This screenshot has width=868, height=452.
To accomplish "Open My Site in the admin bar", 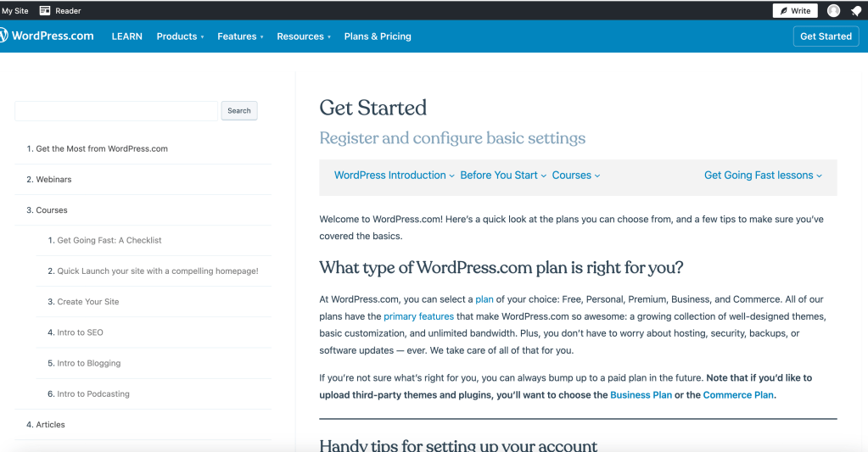I will pos(14,11).
